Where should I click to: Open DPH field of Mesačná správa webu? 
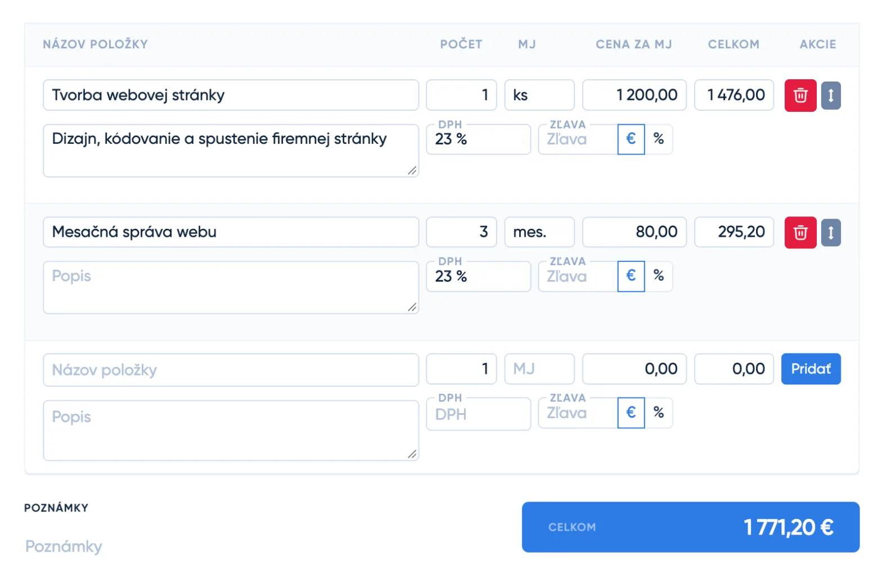(x=478, y=276)
